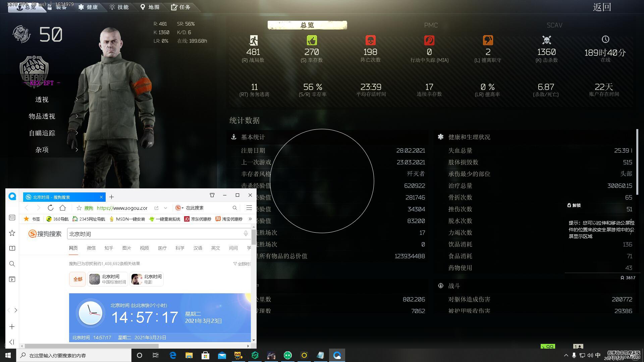Click the Sogou address URL field

[x=122, y=208]
